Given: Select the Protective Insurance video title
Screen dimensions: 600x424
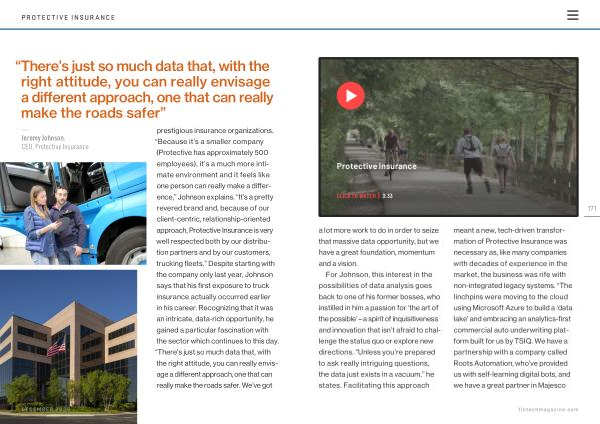Looking at the screenshot, I should pos(376,166).
